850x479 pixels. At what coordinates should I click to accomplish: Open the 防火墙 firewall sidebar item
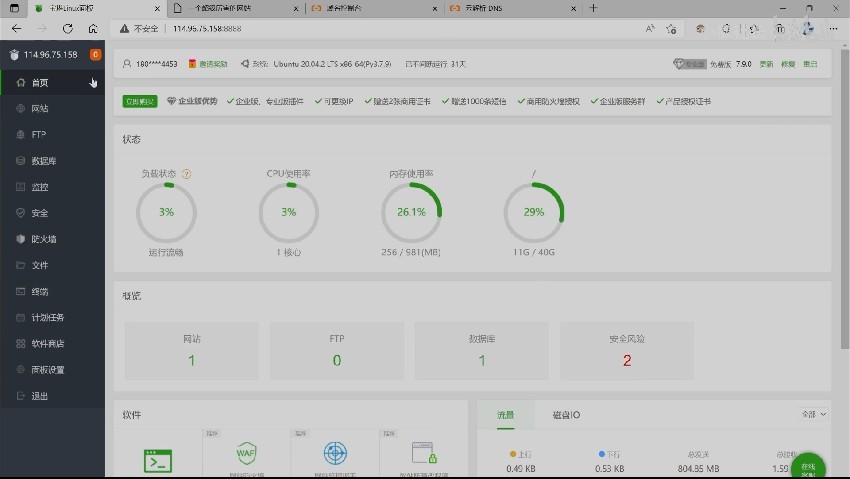[x=53, y=239]
